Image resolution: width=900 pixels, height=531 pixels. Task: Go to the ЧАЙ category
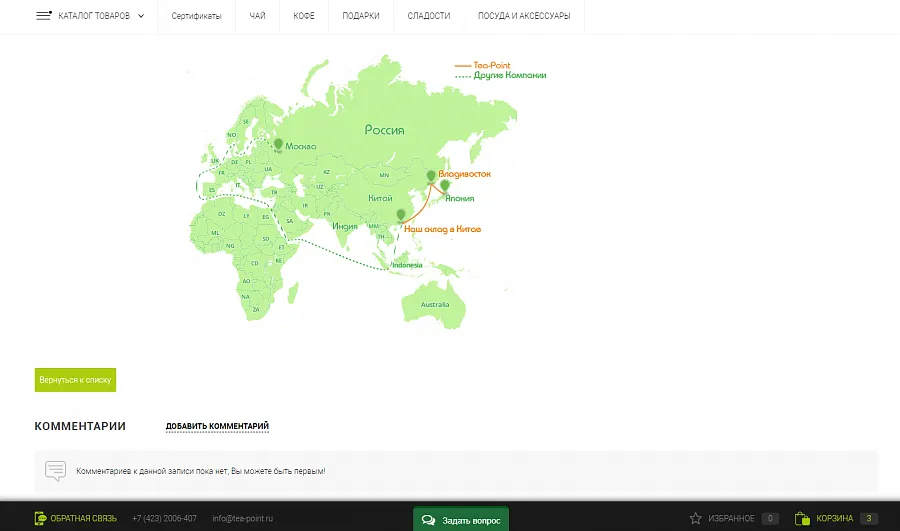257,16
